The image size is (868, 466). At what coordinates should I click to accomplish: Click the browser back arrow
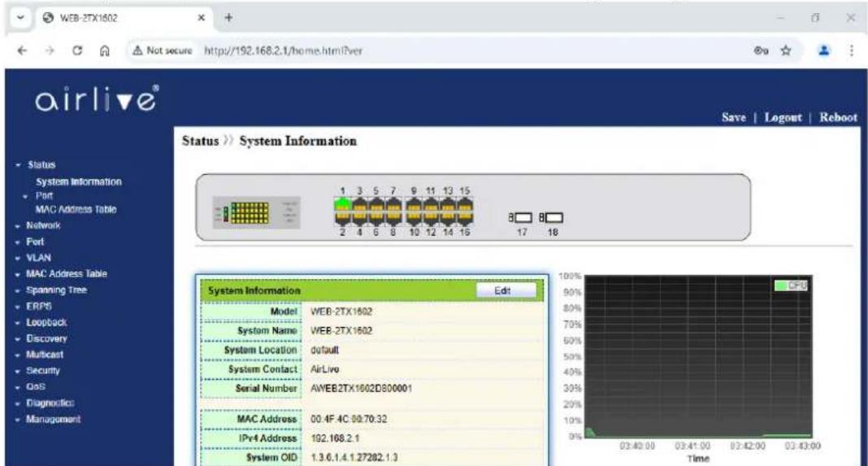point(22,50)
